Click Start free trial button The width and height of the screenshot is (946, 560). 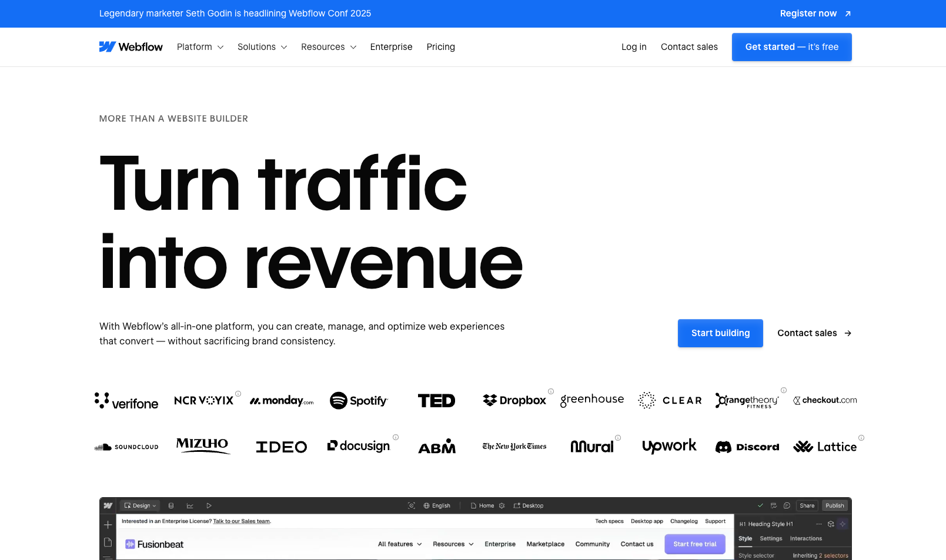point(695,544)
